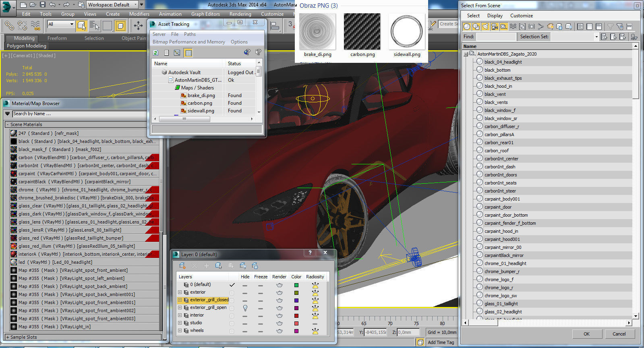Click the Polygon Modeling panel button
Screen dimensions: 644x348
tap(26, 46)
